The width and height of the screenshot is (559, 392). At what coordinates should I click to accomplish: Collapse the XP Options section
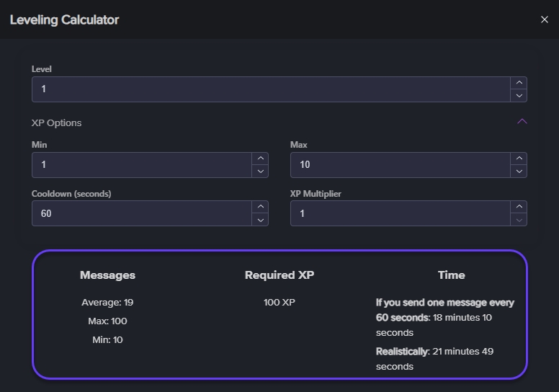pyautogui.click(x=522, y=122)
